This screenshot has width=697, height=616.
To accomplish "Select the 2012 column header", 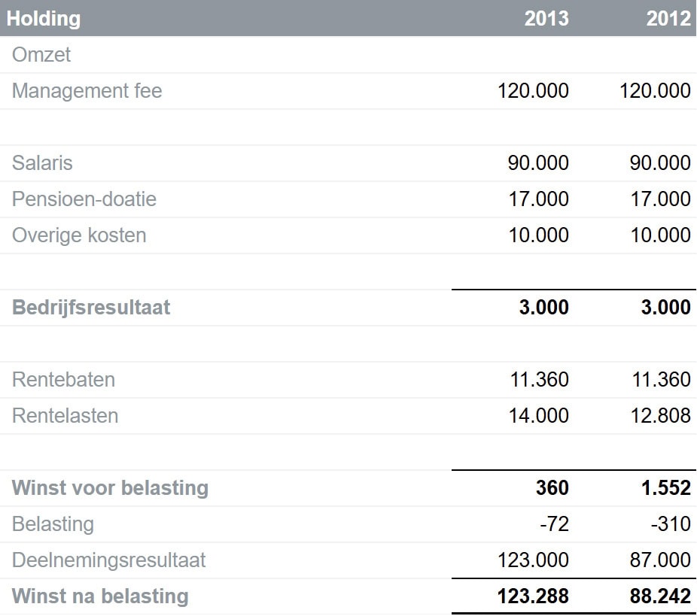I will pos(668,18).
